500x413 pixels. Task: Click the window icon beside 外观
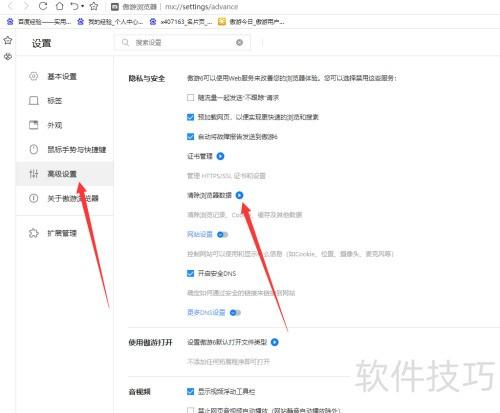click(34, 125)
